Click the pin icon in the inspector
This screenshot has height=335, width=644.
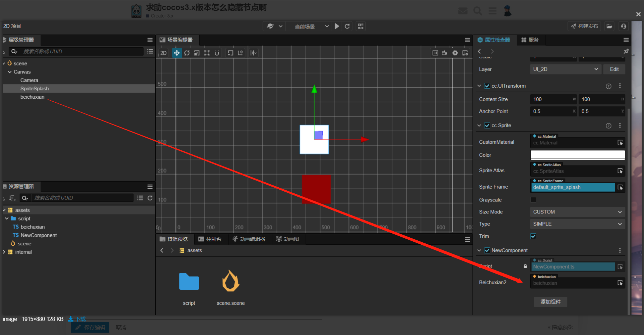pos(626,51)
